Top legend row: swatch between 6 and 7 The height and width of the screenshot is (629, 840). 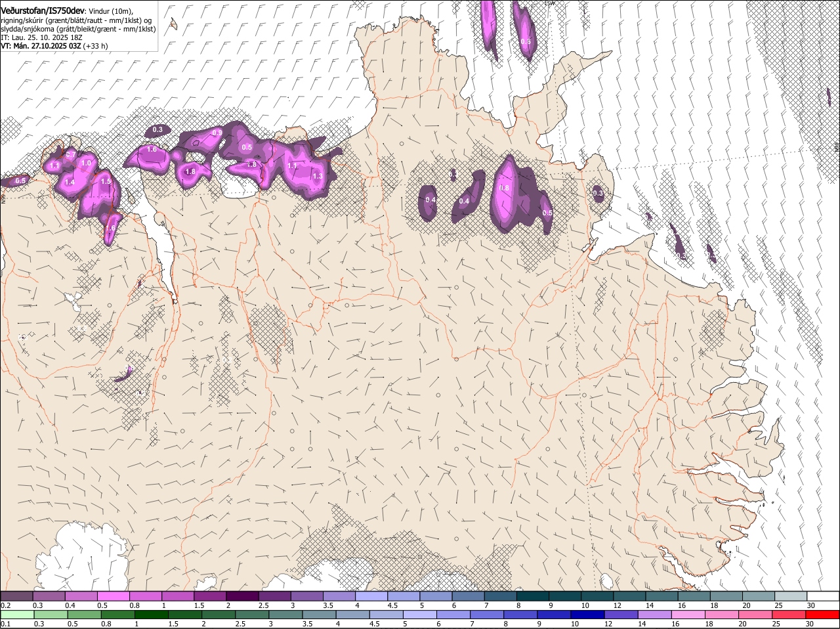[467, 596]
